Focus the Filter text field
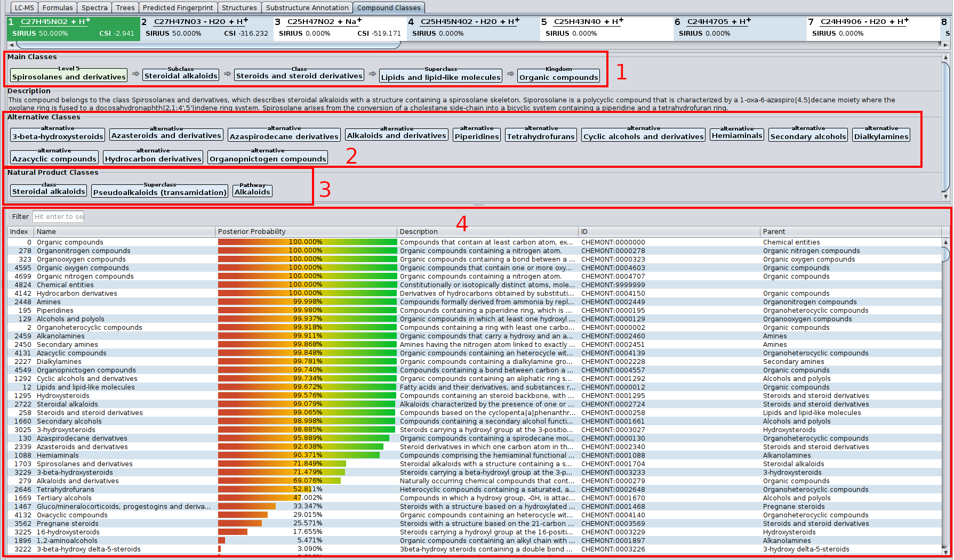 (58, 216)
